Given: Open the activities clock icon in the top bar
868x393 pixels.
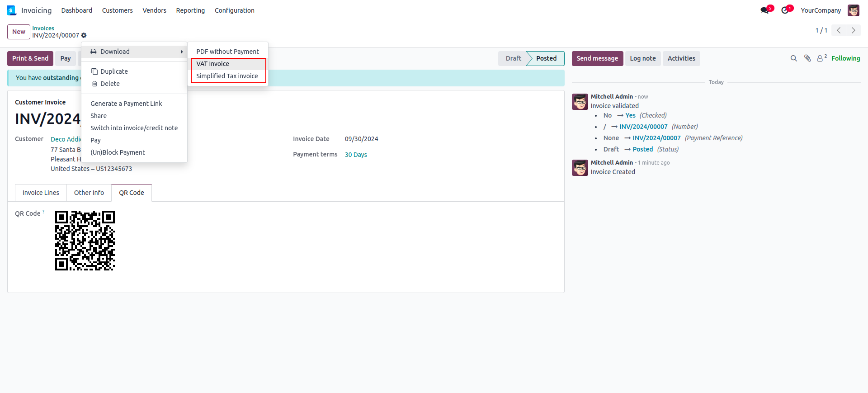Looking at the screenshot, I should (x=785, y=10).
